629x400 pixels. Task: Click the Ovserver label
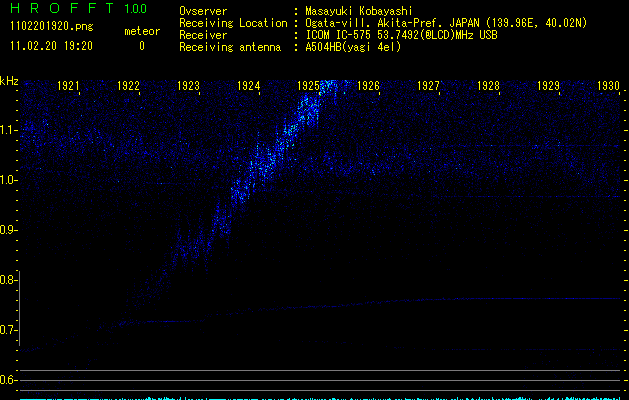pyautogui.click(x=203, y=11)
